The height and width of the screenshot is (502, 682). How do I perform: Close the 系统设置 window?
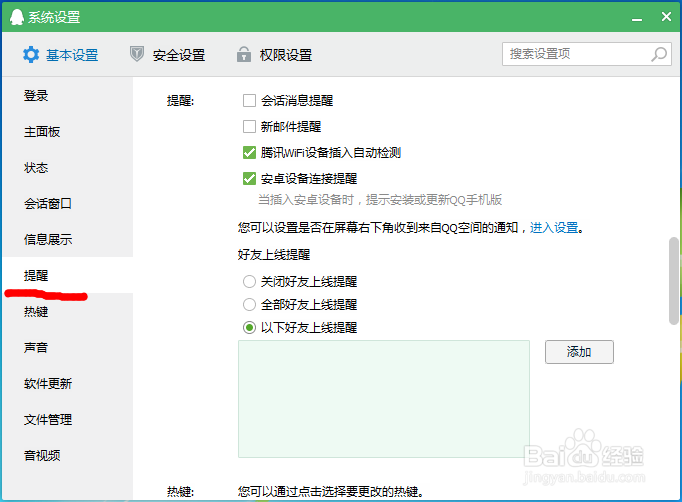coord(666,17)
